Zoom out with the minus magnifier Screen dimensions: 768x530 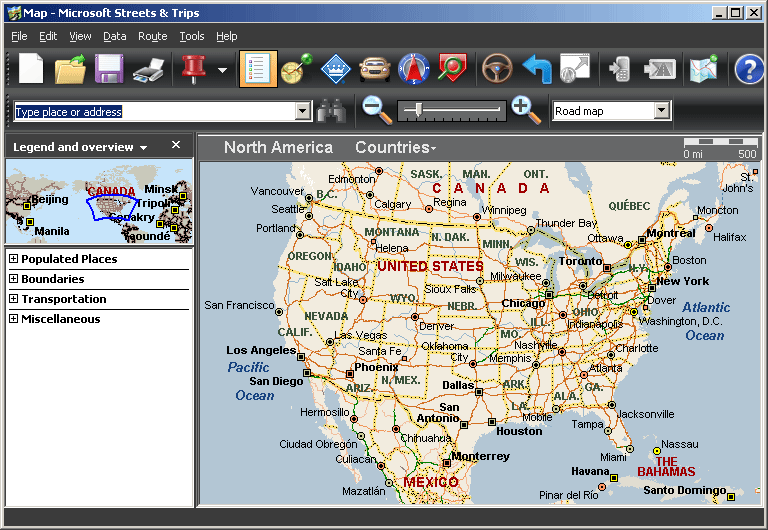click(x=376, y=110)
